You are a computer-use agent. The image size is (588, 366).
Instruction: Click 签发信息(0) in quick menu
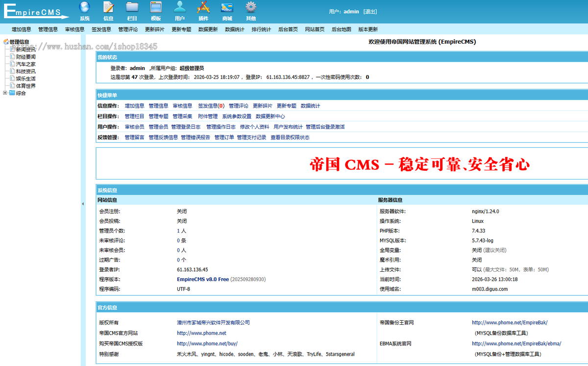click(x=211, y=105)
